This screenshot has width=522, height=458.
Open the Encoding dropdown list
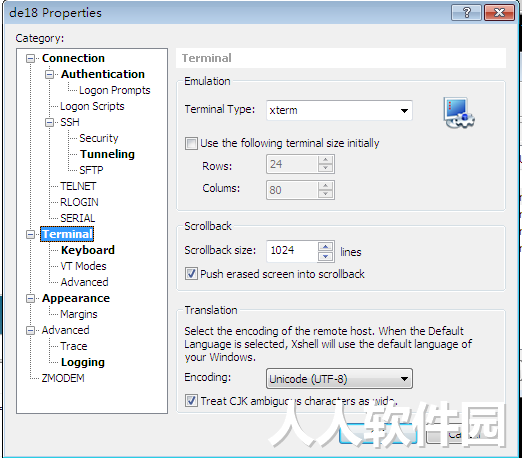[x=339, y=379]
